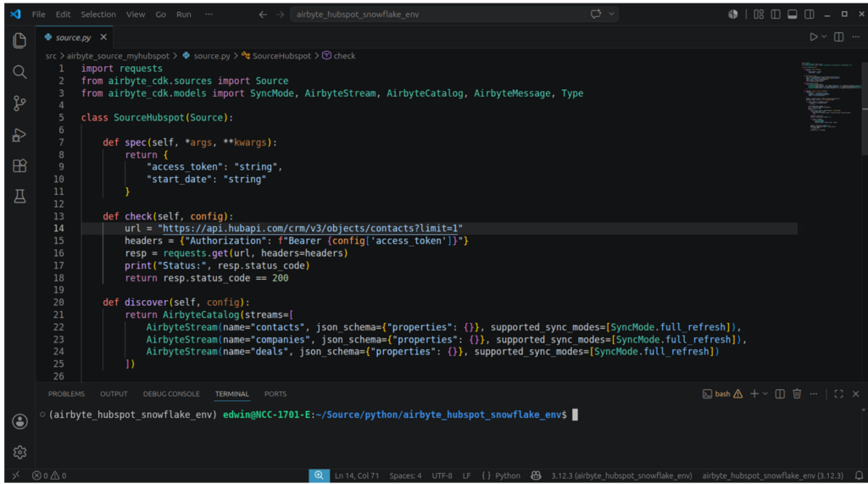Open the Run button dropdown arrow
This screenshot has height=484, width=868.
tap(824, 37)
